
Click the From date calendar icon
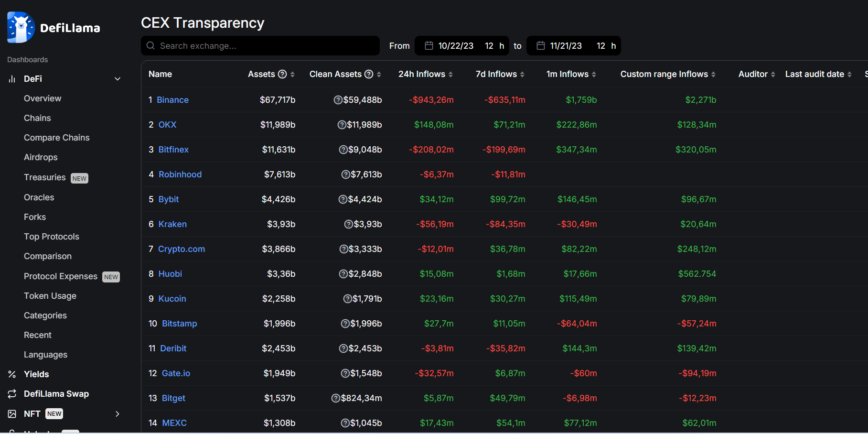(429, 45)
